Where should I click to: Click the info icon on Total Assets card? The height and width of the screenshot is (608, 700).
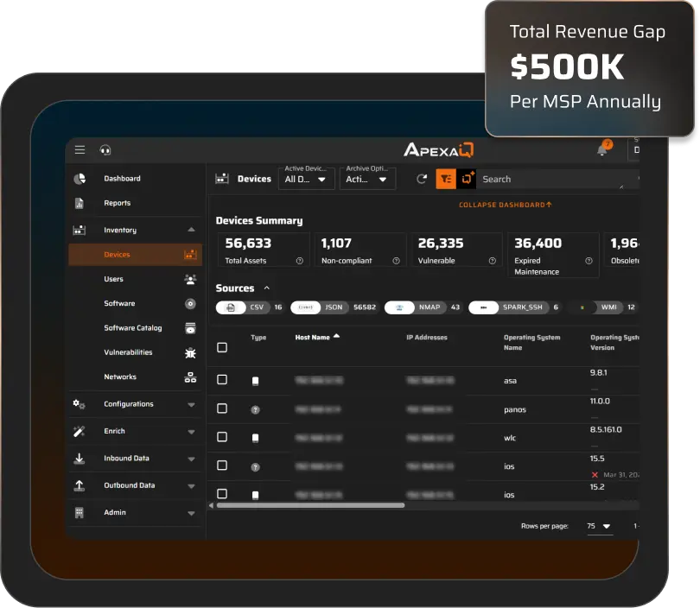click(x=300, y=261)
